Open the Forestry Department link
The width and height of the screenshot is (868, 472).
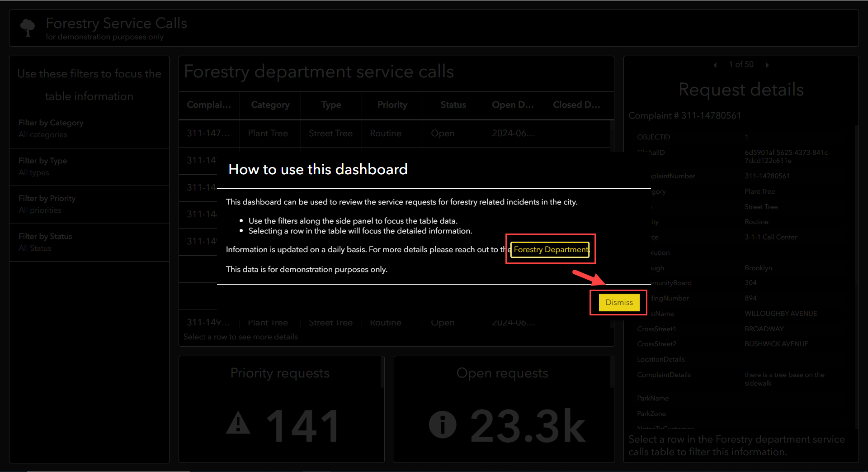click(x=550, y=249)
